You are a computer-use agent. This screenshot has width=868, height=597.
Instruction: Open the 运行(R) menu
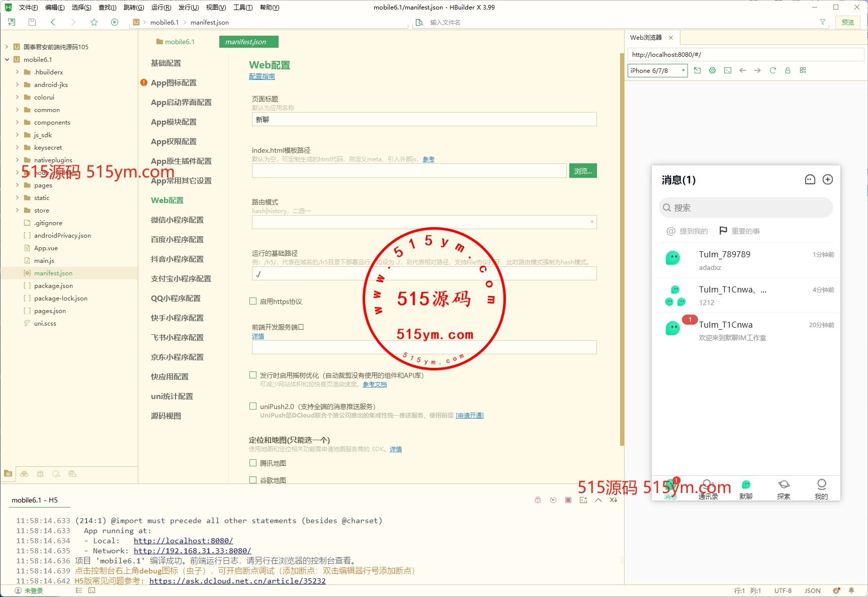[161, 8]
